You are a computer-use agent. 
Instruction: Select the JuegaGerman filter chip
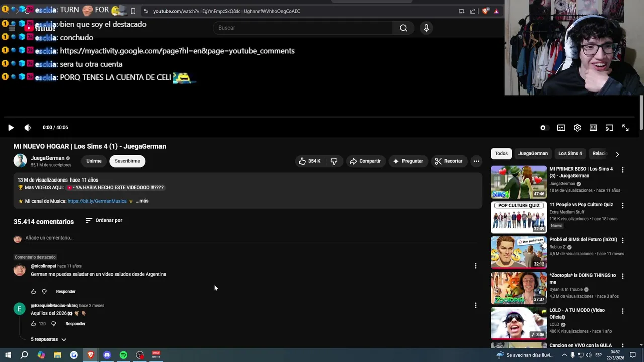533,154
